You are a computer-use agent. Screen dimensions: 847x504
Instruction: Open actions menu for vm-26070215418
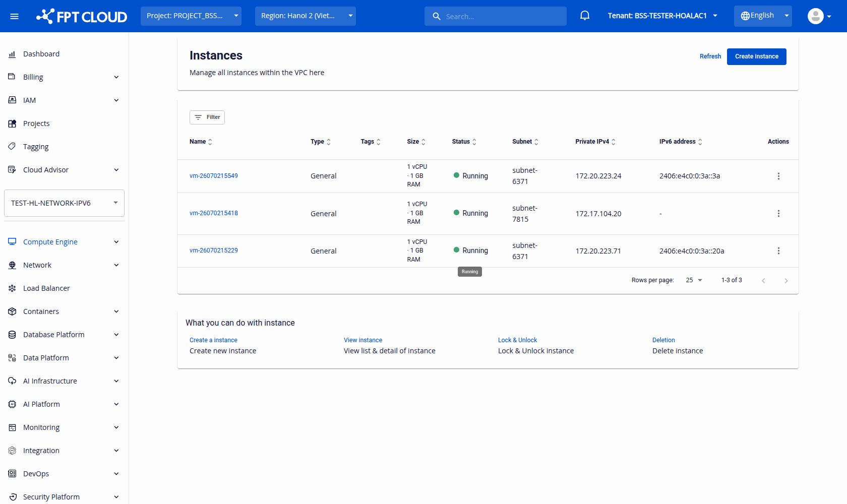[x=778, y=214]
